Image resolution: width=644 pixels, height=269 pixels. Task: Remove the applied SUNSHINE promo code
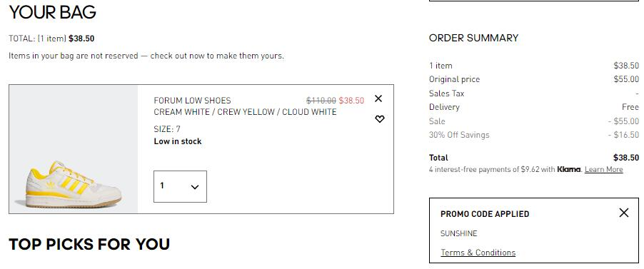[623, 213]
